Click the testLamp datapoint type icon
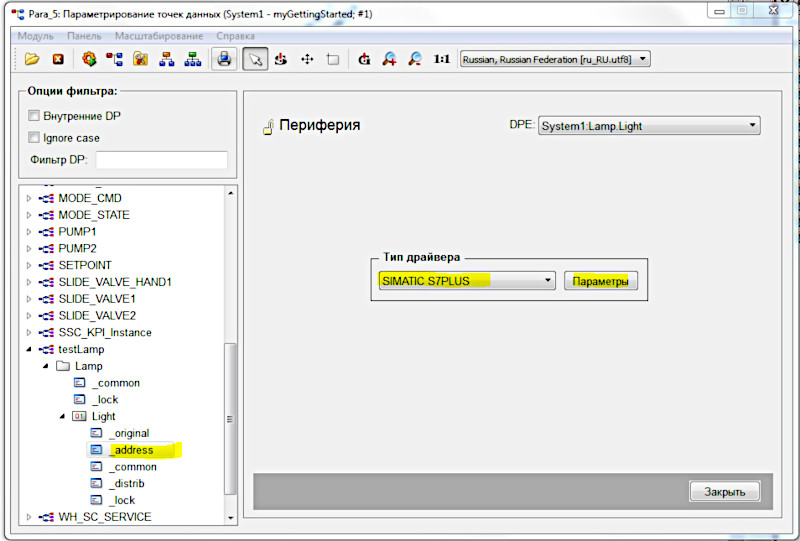This screenshot has height=541, width=800. pyautogui.click(x=46, y=349)
